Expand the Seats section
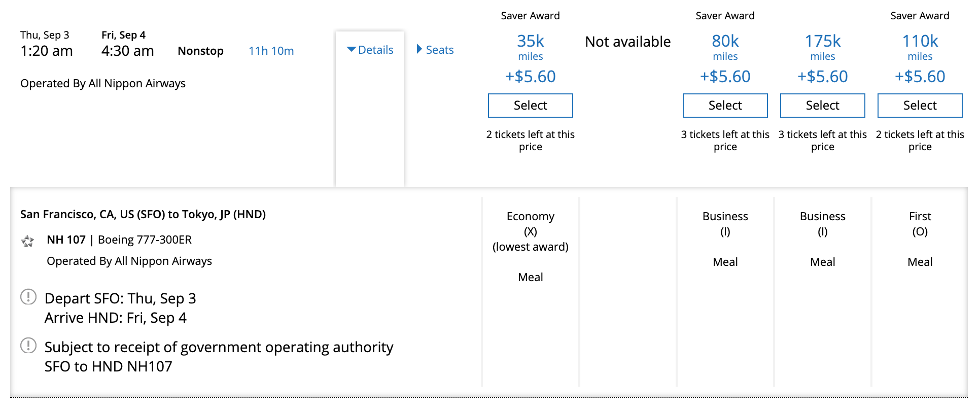 pyautogui.click(x=435, y=50)
